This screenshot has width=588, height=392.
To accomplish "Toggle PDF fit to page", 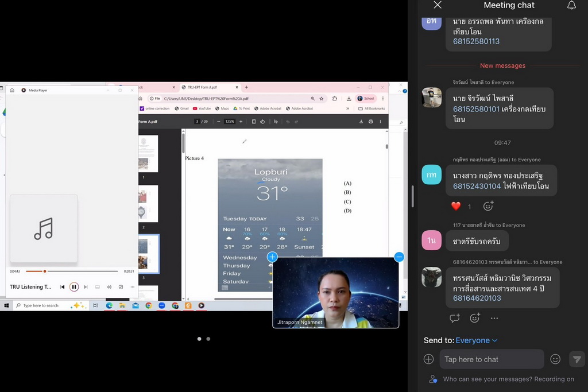I will pos(254,122).
